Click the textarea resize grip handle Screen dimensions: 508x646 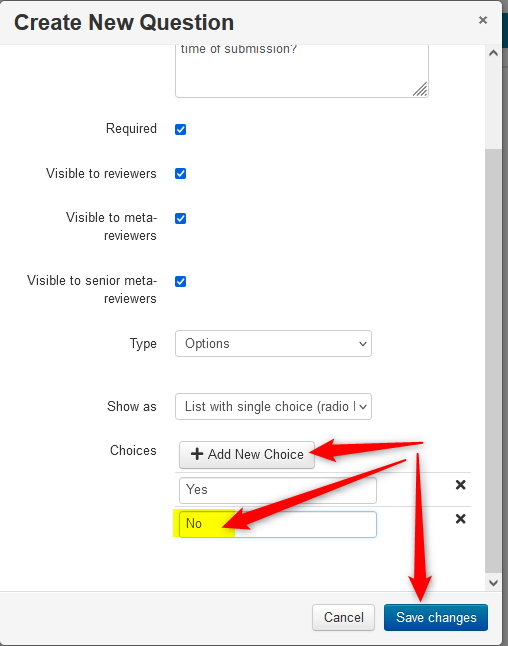[x=421, y=89]
